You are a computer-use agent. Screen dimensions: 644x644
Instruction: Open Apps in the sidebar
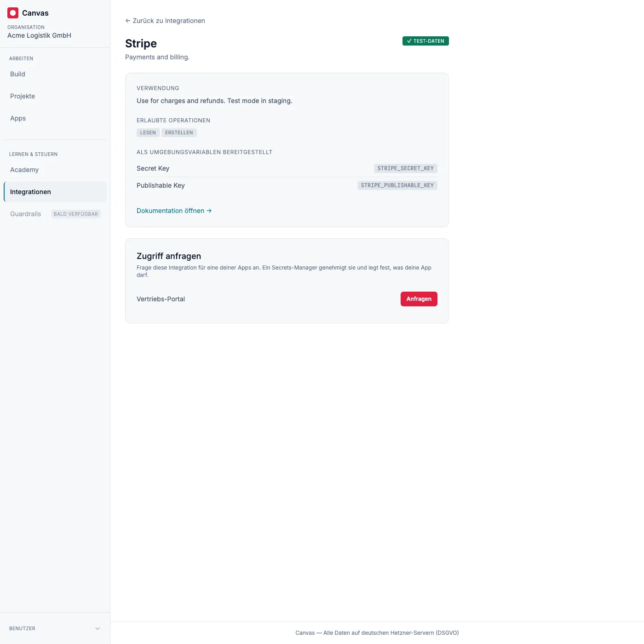point(55,118)
